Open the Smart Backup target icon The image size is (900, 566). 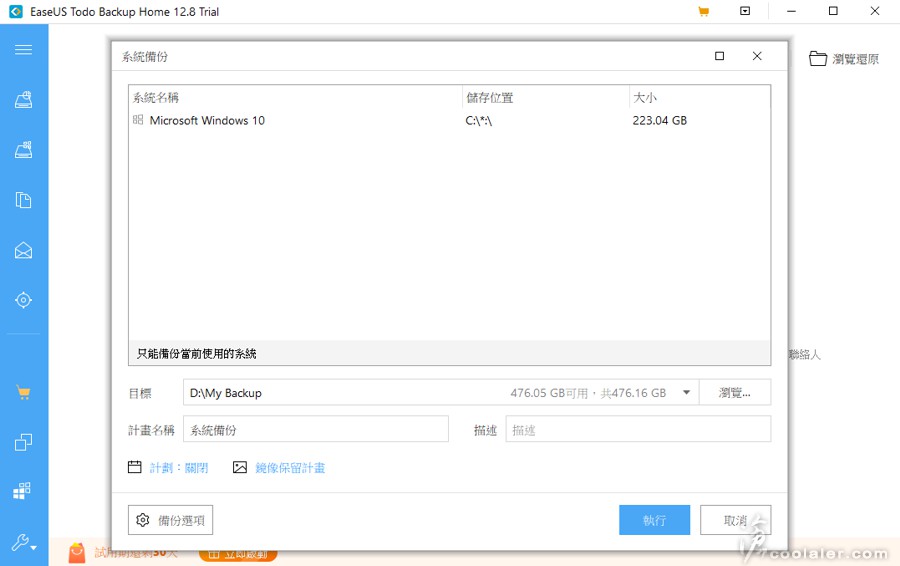(24, 300)
